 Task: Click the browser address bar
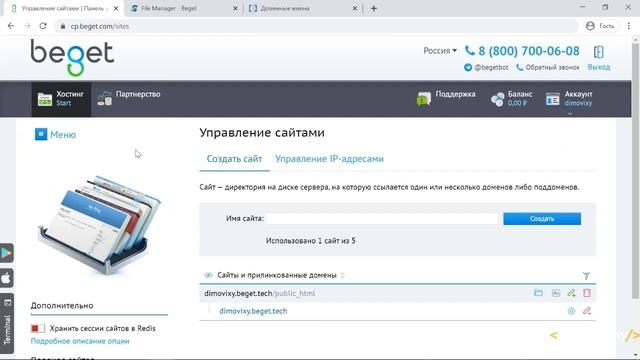(318, 26)
